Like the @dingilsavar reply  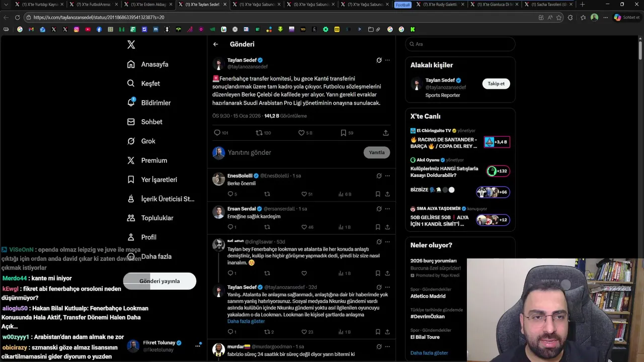304,274
